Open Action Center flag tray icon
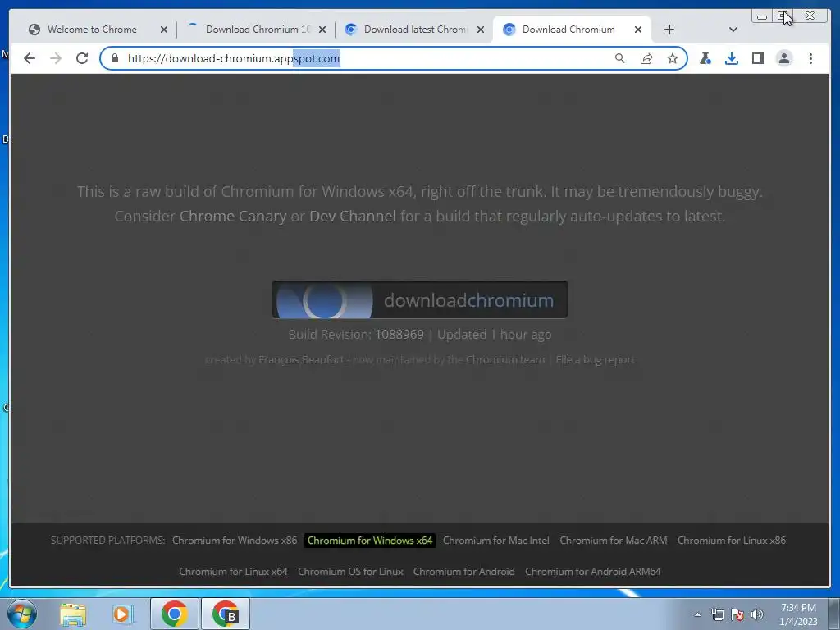840x630 pixels. pos(737,614)
